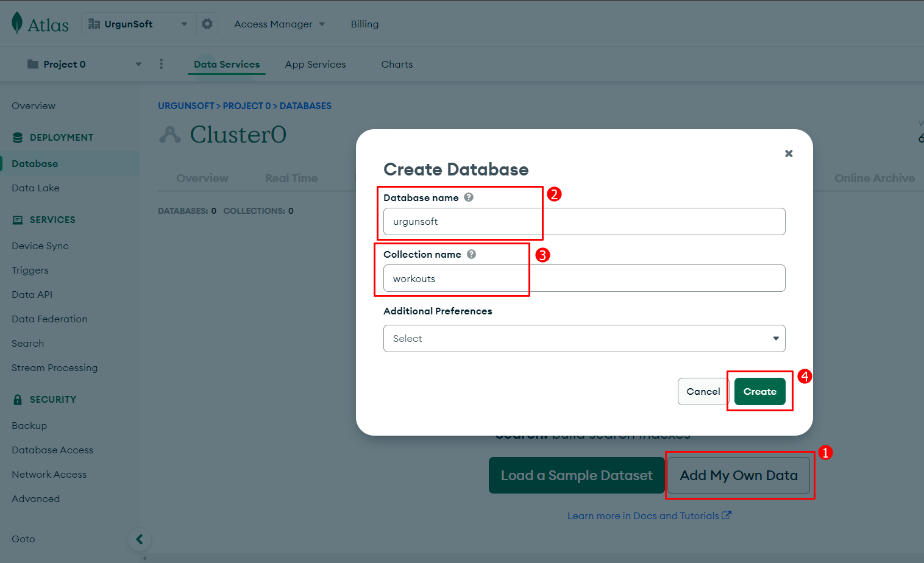Open Database Access in the sidebar
Image resolution: width=924 pixels, height=563 pixels.
coord(52,450)
